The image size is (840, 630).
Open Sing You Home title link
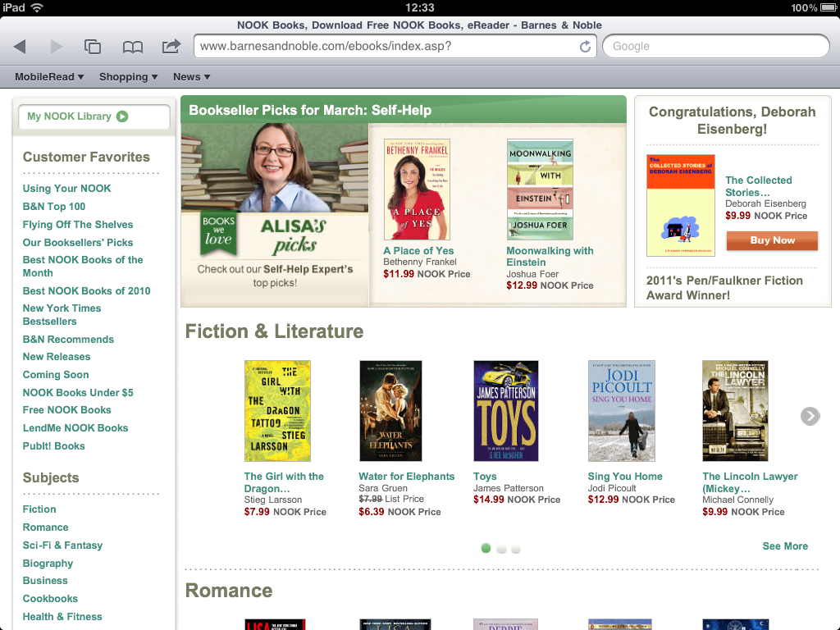[x=625, y=477]
